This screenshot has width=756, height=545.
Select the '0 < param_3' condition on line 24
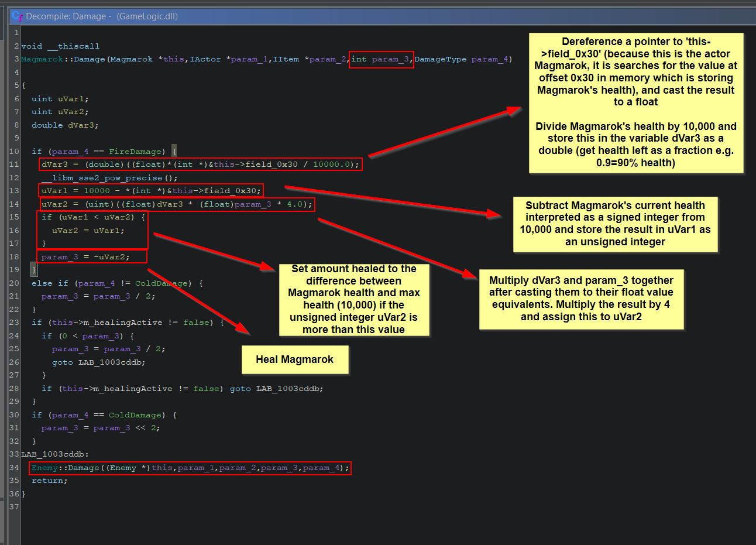point(91,335)
